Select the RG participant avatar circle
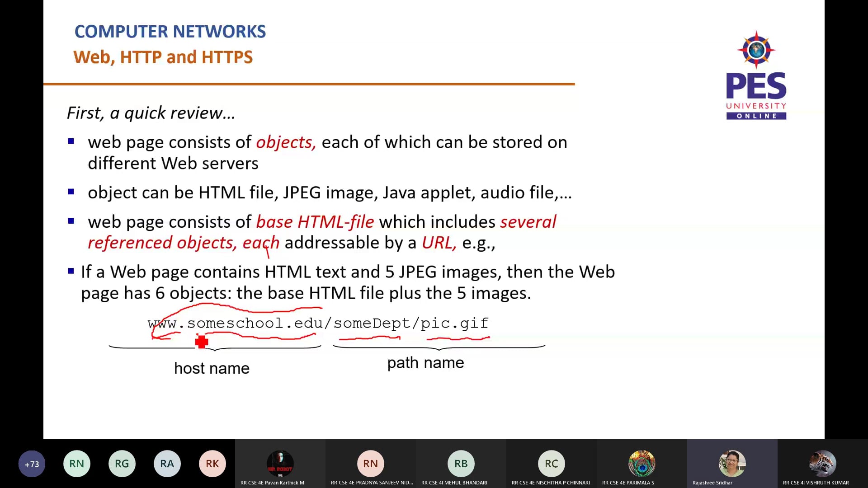 (122, 464)
